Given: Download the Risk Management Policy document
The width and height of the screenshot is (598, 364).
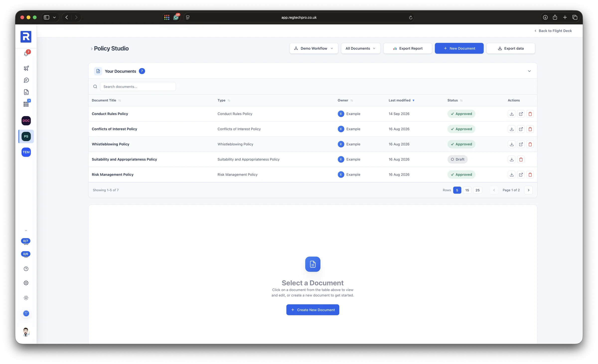Looking at the screenshot, I should tap(512, 175).
